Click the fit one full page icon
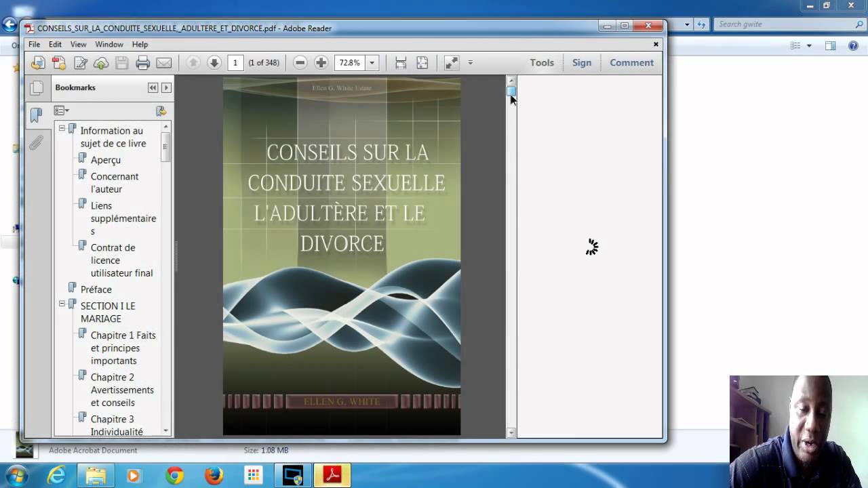This screenshot has width=868, height=488. pyautogui.click(x=422, y=62)
